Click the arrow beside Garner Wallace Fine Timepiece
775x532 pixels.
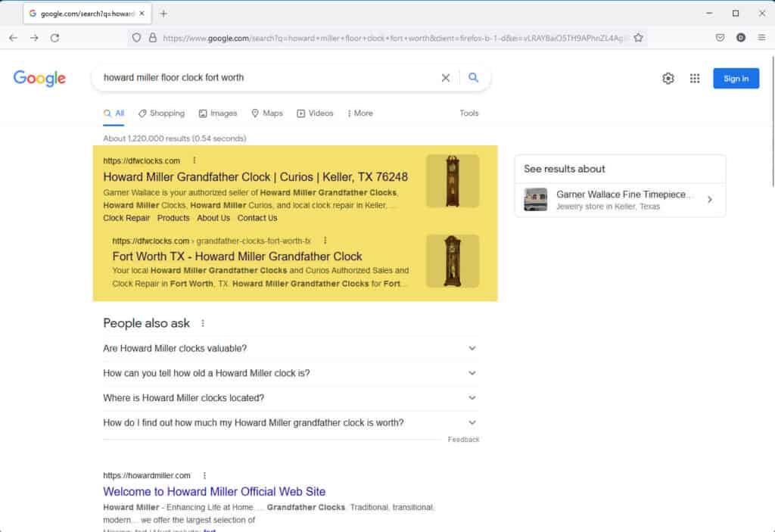pos(710,200)
